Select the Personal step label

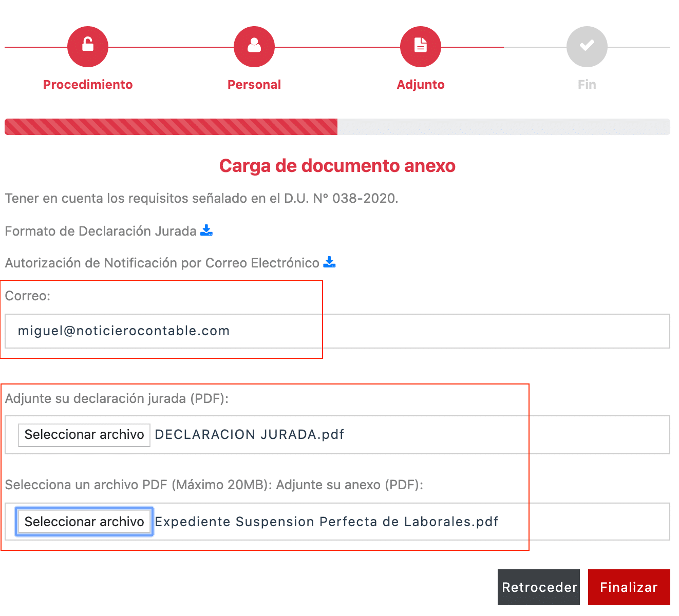point(254,85)
